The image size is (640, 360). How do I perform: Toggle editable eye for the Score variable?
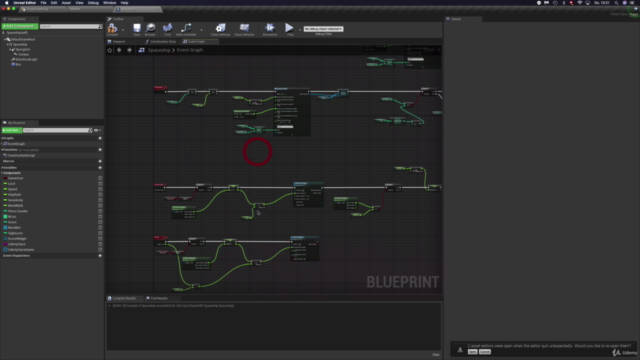pos(100,222)
